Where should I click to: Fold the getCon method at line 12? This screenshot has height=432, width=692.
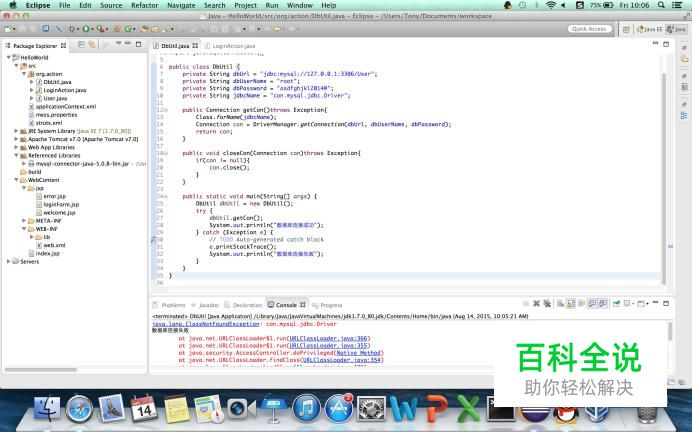pyautogui.click(x=166, y=110)
